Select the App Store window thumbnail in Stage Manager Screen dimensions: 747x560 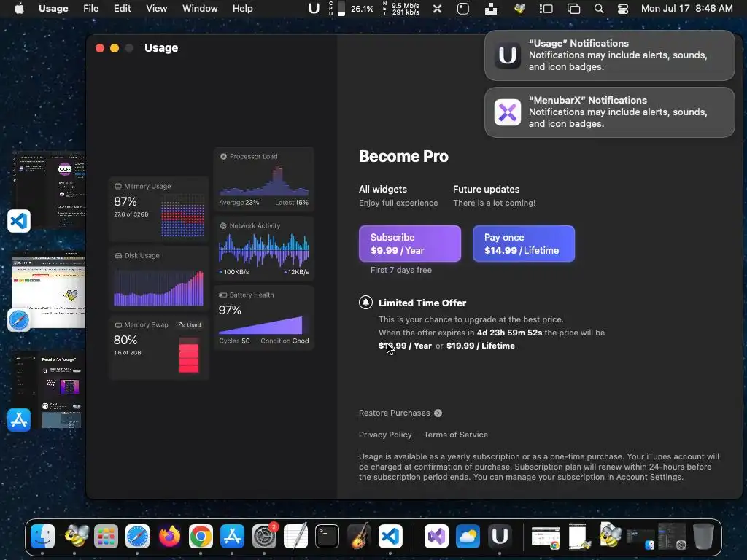[x=47, y=392]
